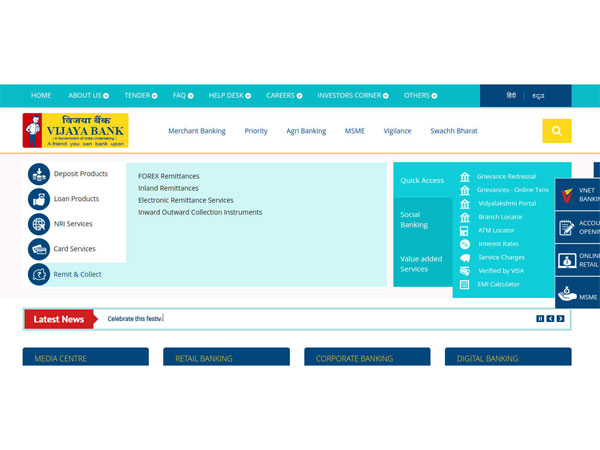Open the FOREX Remittances link

(x=169, y=175)
